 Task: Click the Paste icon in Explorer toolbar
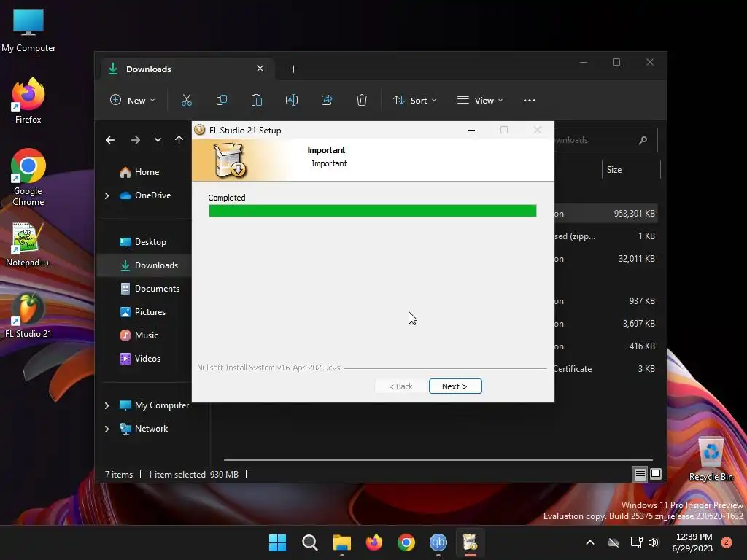tap(257, 100)
